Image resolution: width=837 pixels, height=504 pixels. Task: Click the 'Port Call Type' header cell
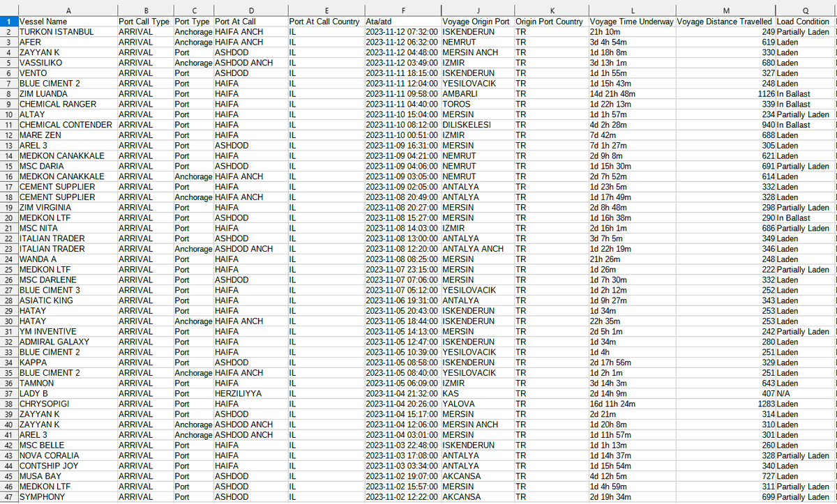[x=145, y=22]
